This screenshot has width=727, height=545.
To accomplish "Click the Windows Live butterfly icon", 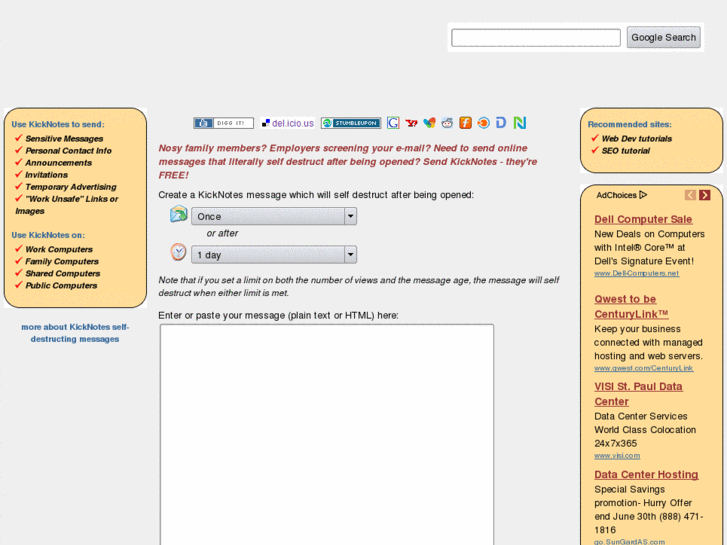I will coord(429,123).
